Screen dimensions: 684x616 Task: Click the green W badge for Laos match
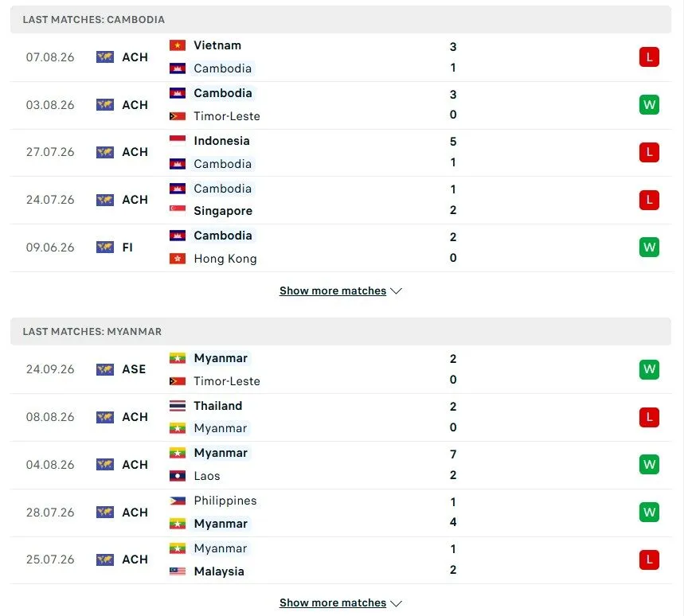649,464
